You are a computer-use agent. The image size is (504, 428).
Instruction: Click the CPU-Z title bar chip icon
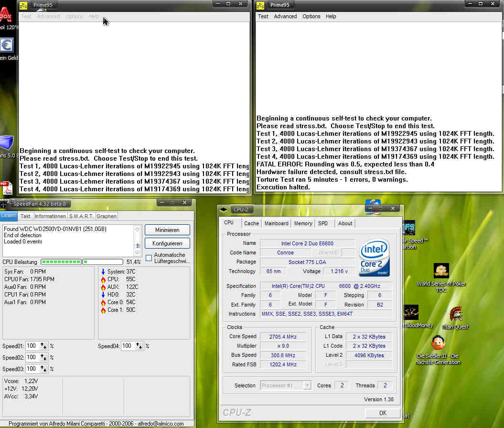click(x=224, y=210)
